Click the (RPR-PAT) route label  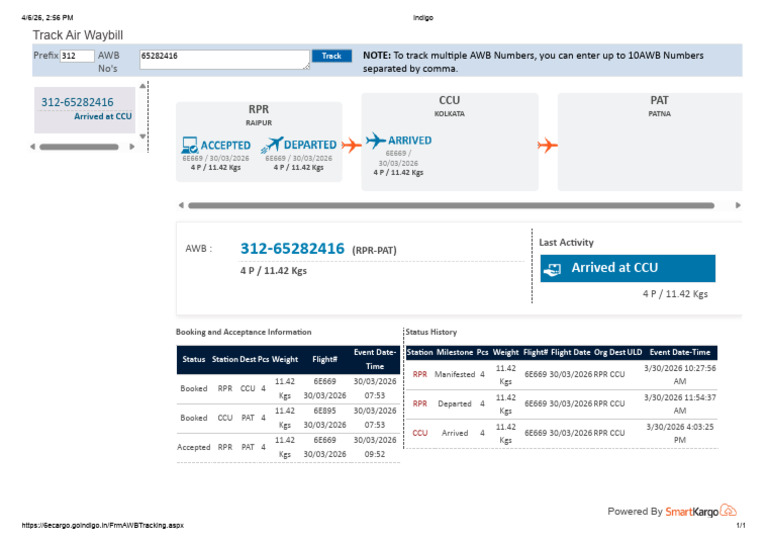pos(374,250)
